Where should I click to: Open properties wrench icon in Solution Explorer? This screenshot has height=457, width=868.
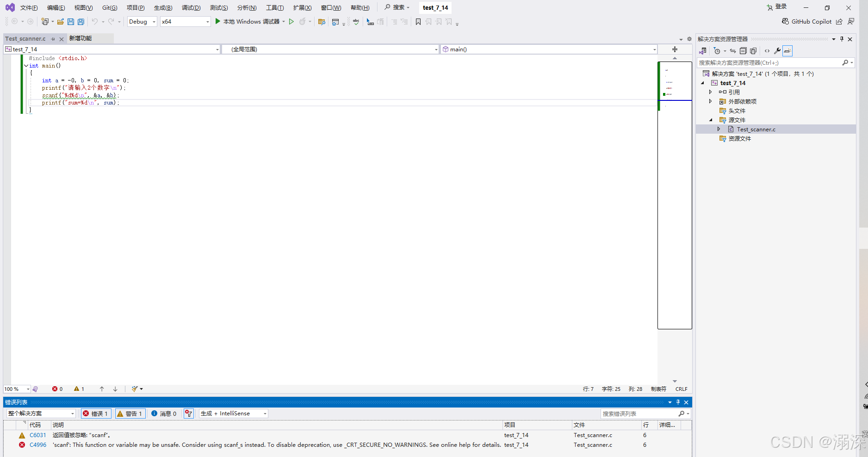[777, 51]
